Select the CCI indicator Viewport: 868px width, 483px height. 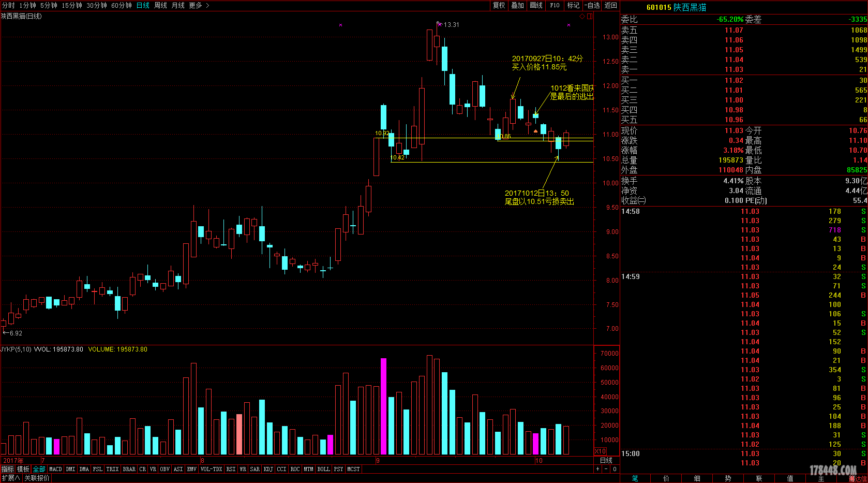coord(281,469)
